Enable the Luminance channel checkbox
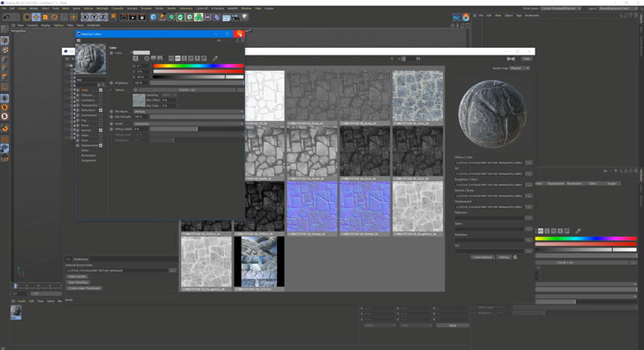The width and height of the screenshot is (644, 350). [x=100, y=100]
